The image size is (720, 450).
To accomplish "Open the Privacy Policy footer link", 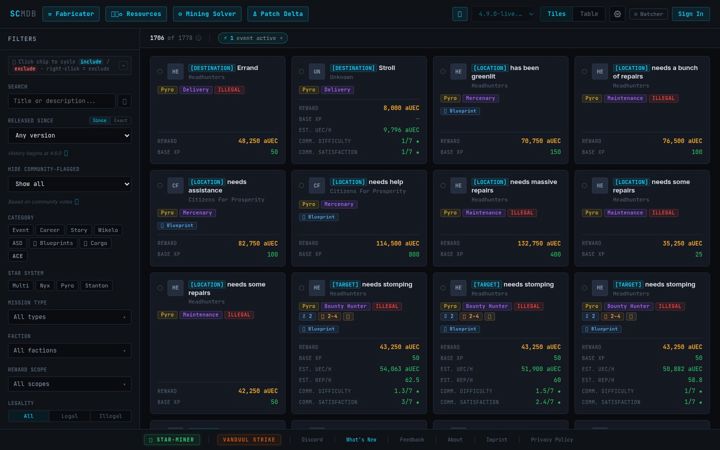I will point(551,439).
